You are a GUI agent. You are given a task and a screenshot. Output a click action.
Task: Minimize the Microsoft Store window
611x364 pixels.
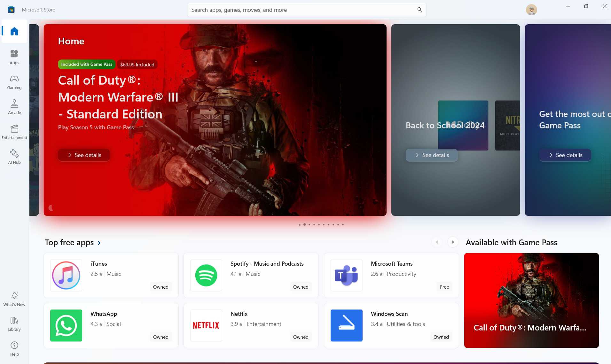click(x=568, y=6)
